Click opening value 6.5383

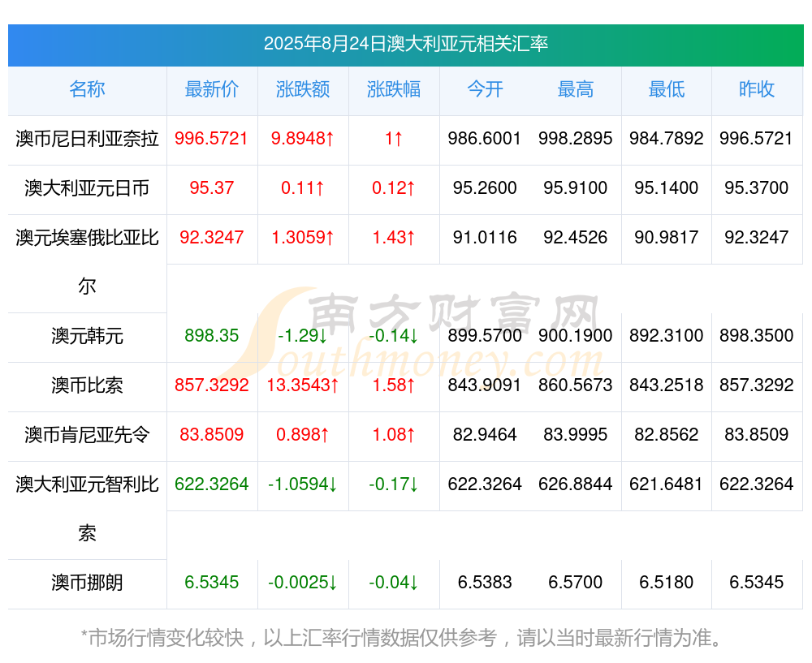coord(485,583)
